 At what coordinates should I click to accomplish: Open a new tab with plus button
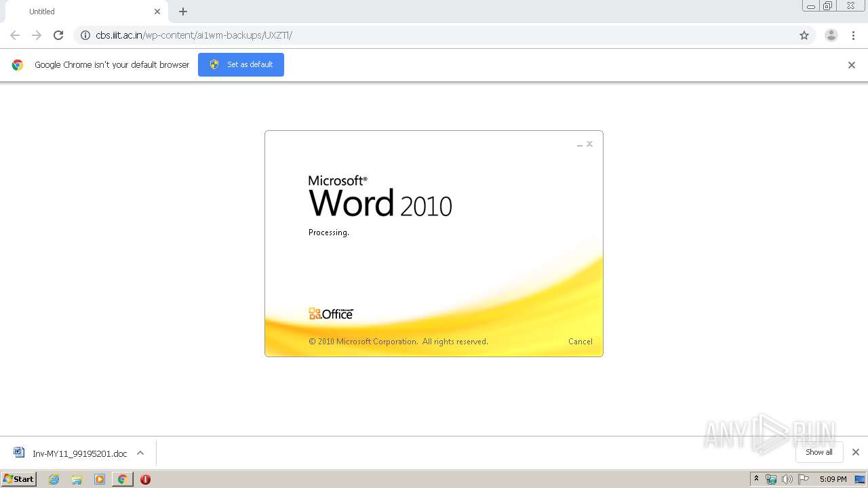tap(183, 12)
